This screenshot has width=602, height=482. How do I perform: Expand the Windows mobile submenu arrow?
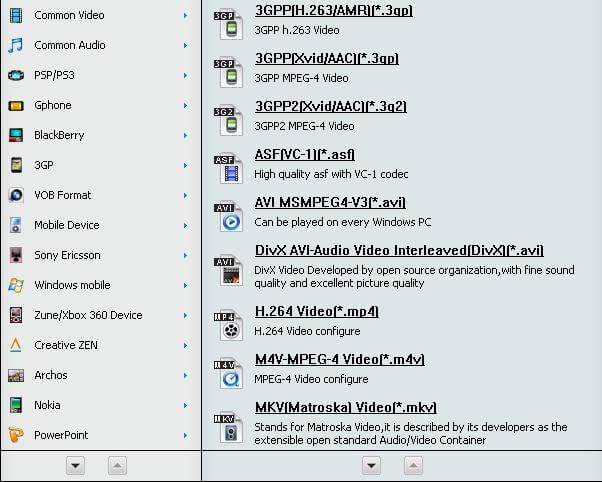pyautogui.click(x=186, y=285)
